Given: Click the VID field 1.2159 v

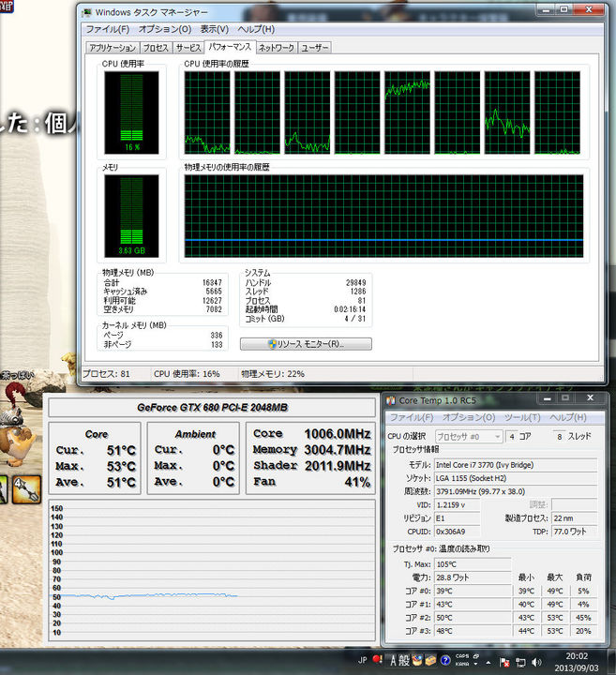Looking at the screenshot, I should (458, 505).
